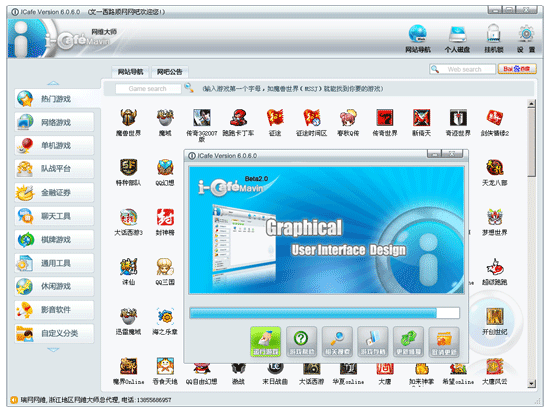Activate the 挂机锁 lock icon
This screenshot has height=411, width=550.
point(494,34)
